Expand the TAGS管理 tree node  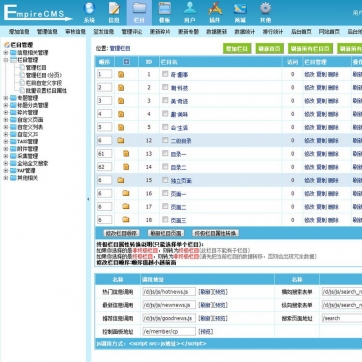pyautogui.click(x=6, y=142)
